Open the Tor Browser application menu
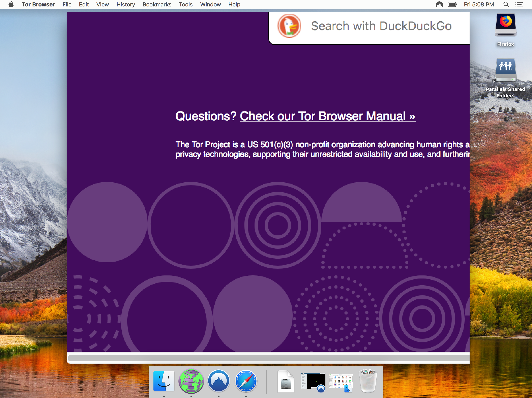Image resolution: width=532 pixels, height=398 pixels. click(38, 4)
